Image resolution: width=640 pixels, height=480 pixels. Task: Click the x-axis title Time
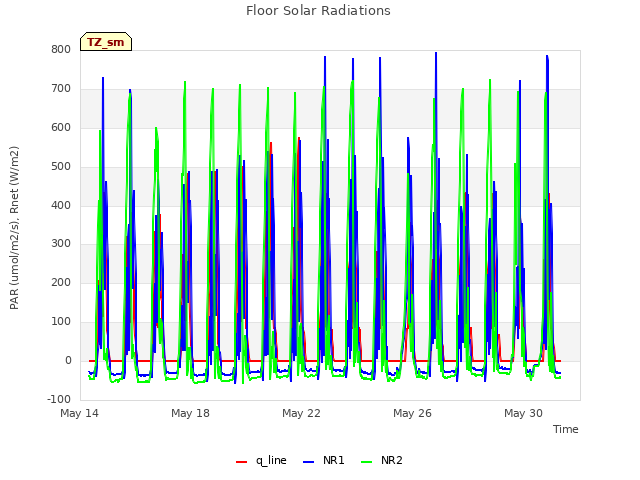pyautogui.click(x=566, y=429)
